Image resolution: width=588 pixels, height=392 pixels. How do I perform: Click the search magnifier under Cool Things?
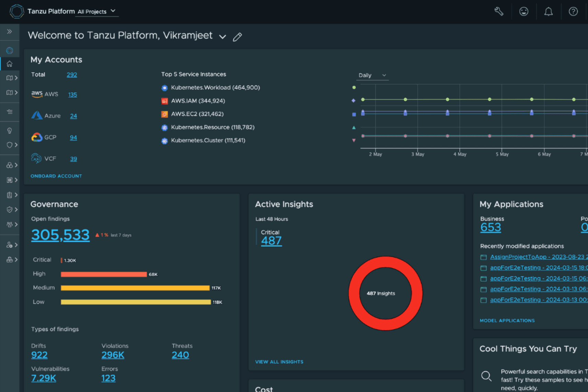(486, 376)
